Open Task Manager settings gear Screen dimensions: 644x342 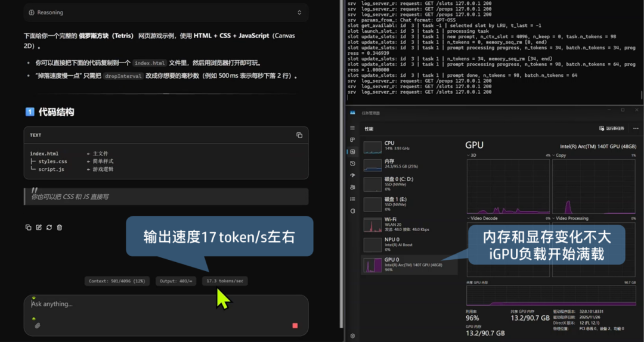point(352,336)
